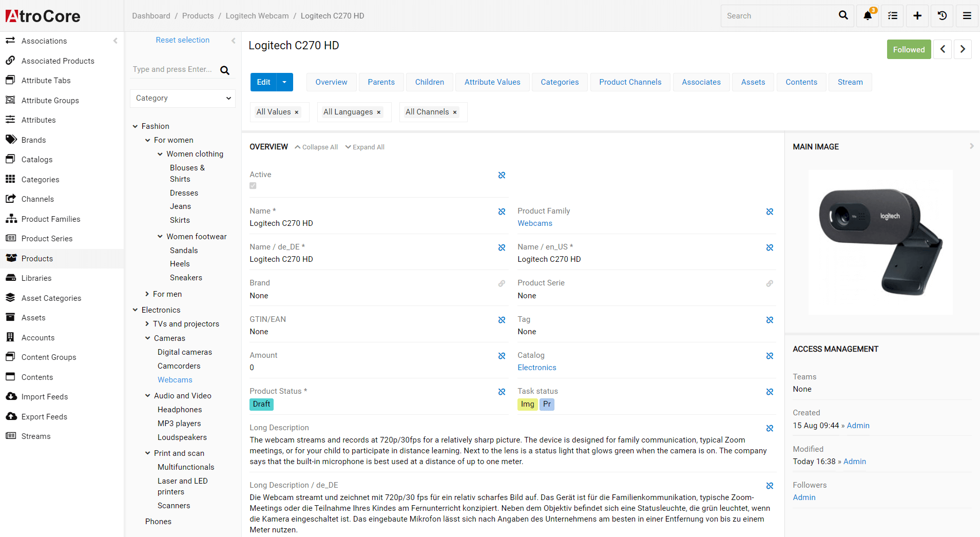The image size is (980, 537).
Task: Click the link icon next to Product Serie
Action: tap(770, 283)
